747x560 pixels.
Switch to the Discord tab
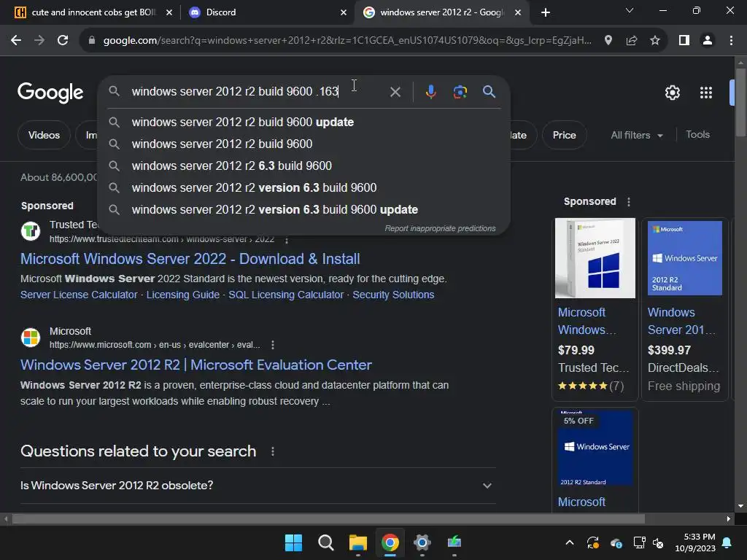point(267,12)
